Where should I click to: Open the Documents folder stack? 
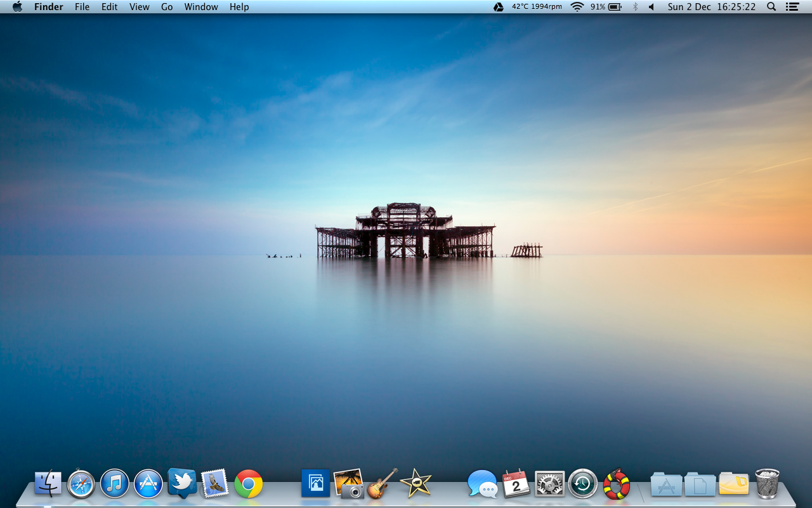pos(700,485)
